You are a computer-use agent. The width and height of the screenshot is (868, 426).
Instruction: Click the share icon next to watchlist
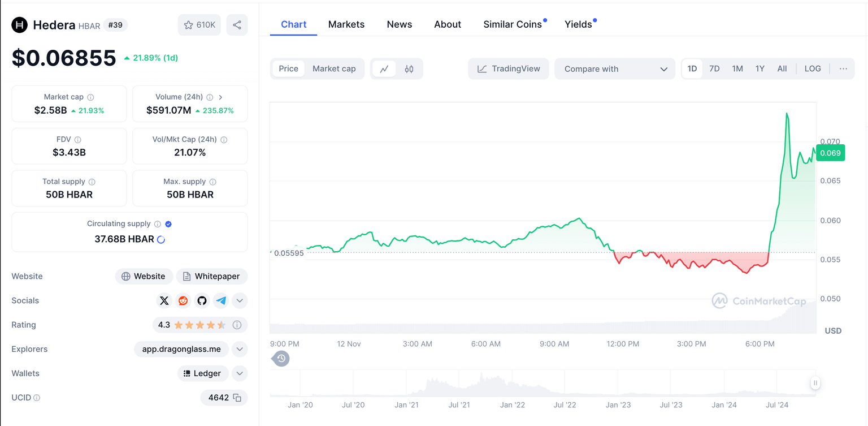click(x=237, y=25)
